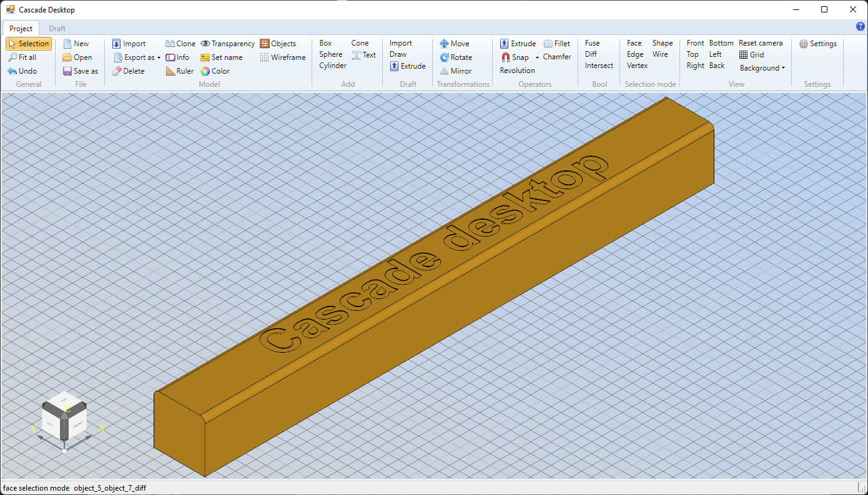Switch to the Project tab
The image size is (868, 495).
21,29
